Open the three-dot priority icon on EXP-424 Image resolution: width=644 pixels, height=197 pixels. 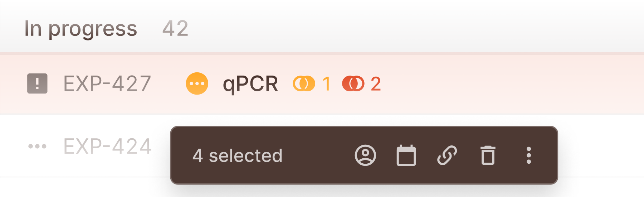coord(38,146)
